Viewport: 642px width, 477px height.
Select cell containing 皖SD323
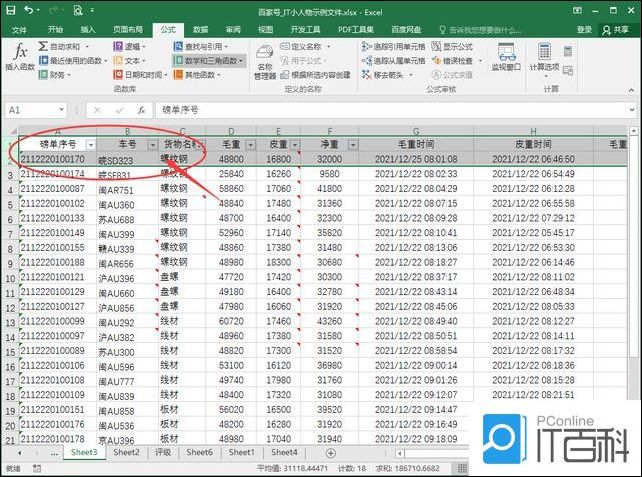coord(128,159)
